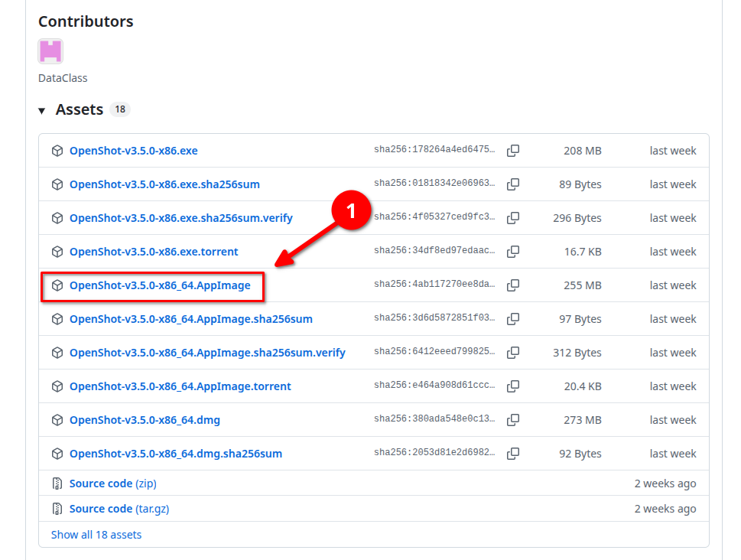Copy SHA256 hash for OpenShot-v3.5.0-x86.exe
Image resolution: width=741 pixels, height=560 pixels.
tap(513, 151)
